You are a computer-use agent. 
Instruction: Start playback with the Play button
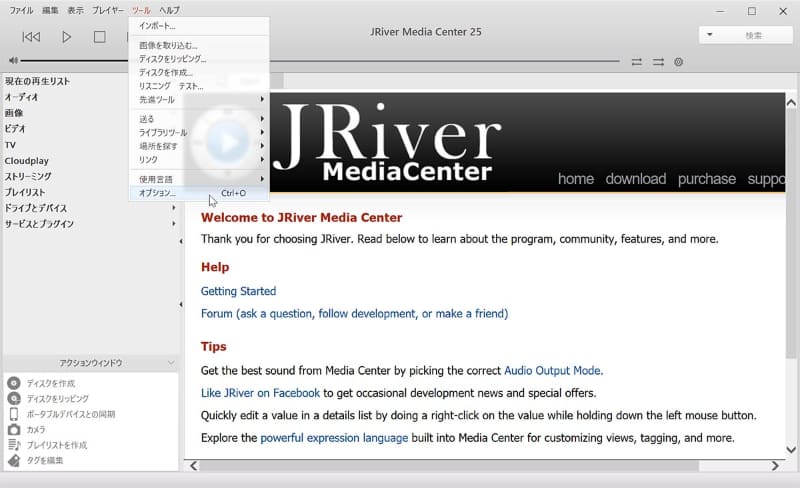click(x=66, y=37)
